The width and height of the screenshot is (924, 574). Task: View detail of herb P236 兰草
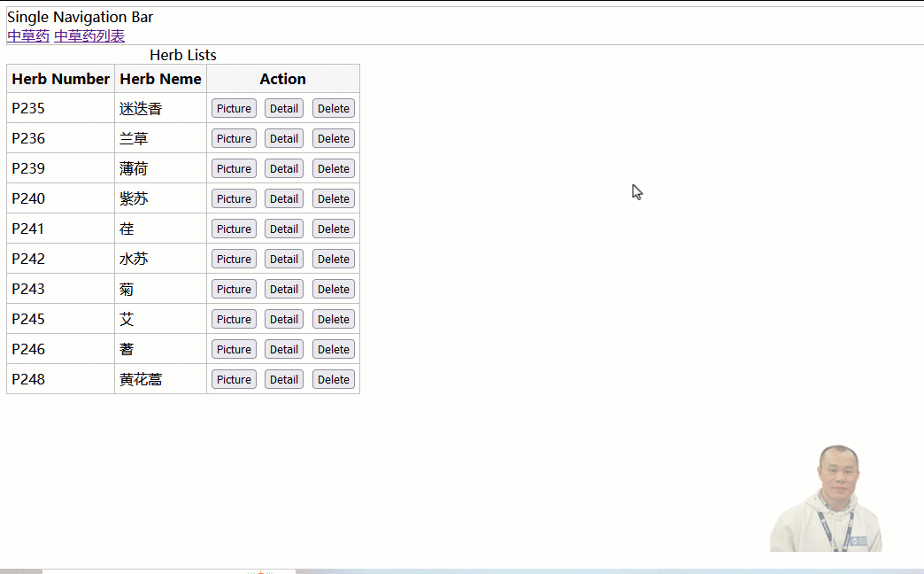tap(284, 139)
